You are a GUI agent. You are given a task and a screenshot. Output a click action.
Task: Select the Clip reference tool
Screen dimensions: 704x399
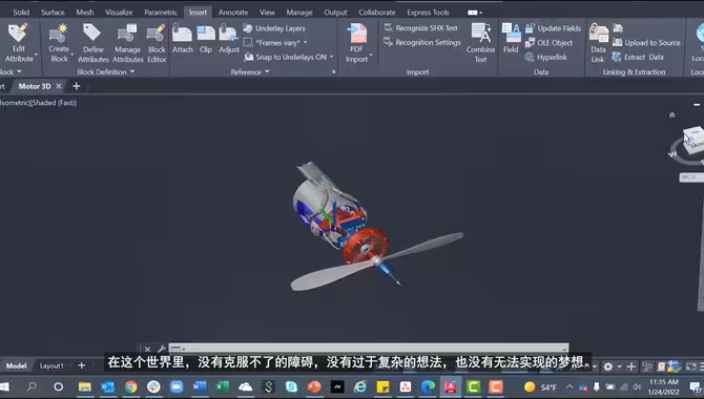point(206,38)
